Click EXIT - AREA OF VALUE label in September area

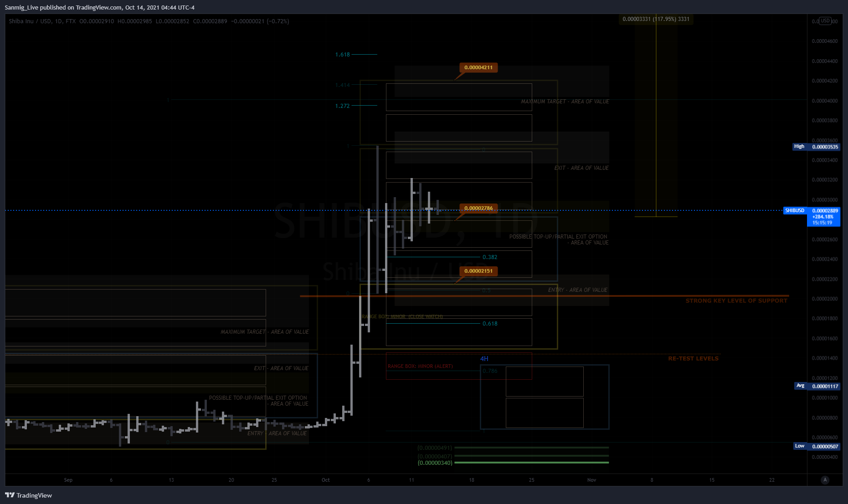tap(281, 368)
